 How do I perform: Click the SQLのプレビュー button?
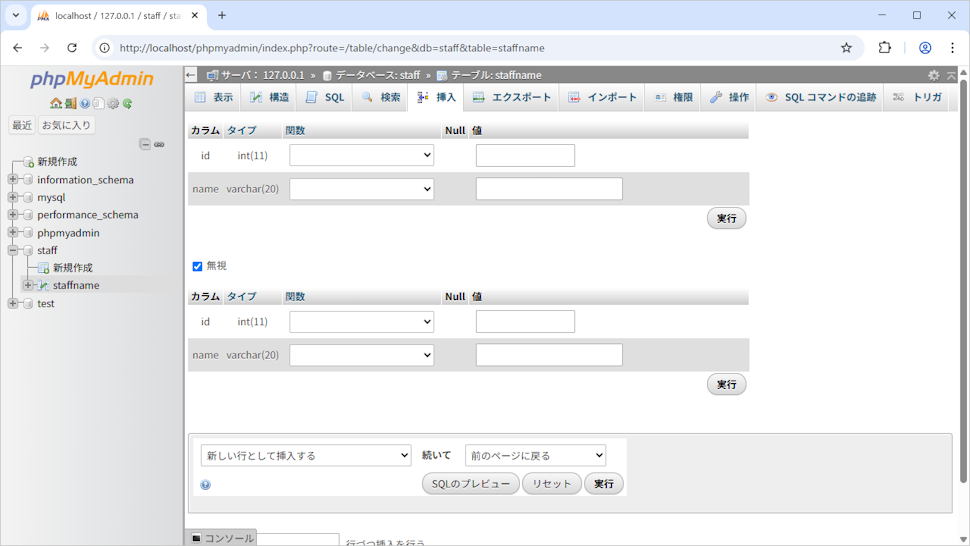(x=470, y=484)
